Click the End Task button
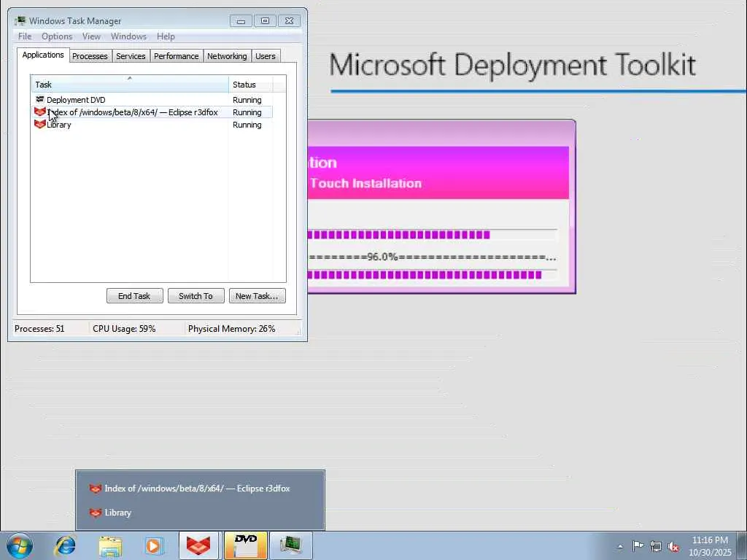The width and height of the screenshot is (747, 560). click(x=134, y=296)
